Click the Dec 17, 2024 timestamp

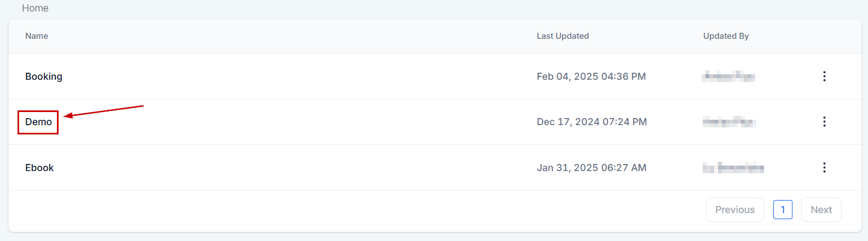point(592,122)
